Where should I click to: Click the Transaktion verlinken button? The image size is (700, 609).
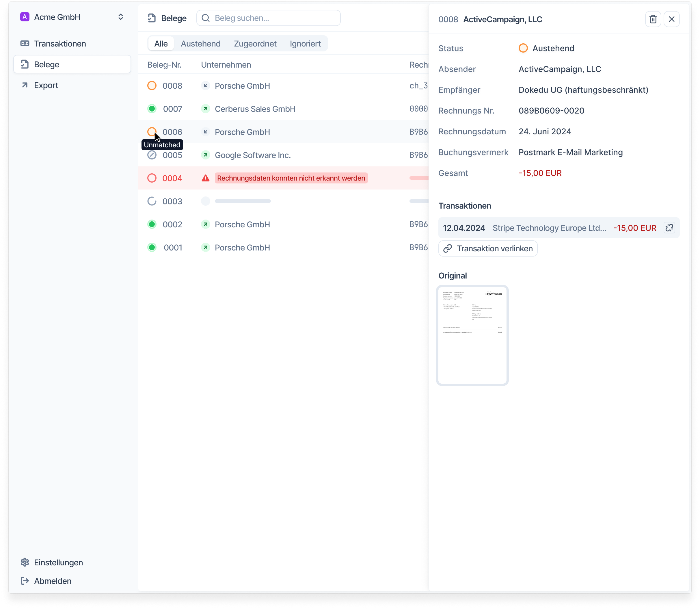(x=487, y=248)
